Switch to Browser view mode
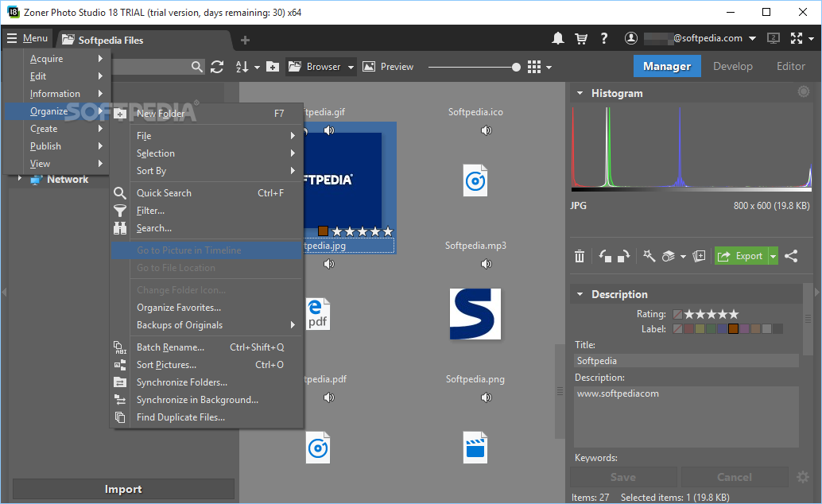The width and height of the screenshot is (822, 504). point(317,67)
